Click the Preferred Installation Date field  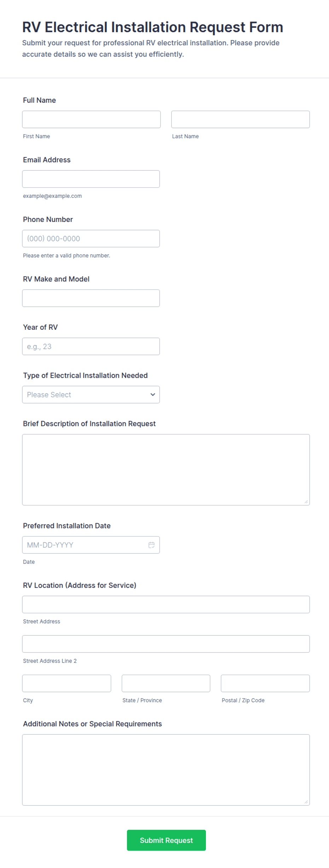coord(91,545)
